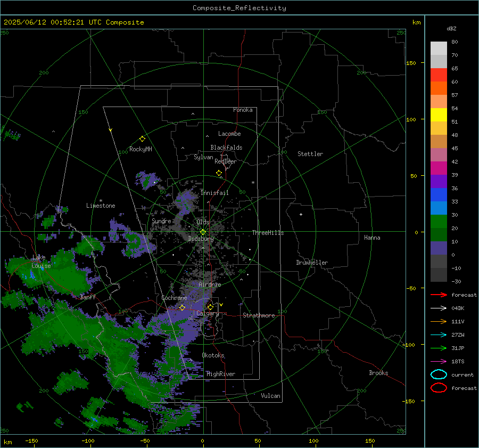
Task: Click the Drumheller label
Action: [x=312, y=263]
